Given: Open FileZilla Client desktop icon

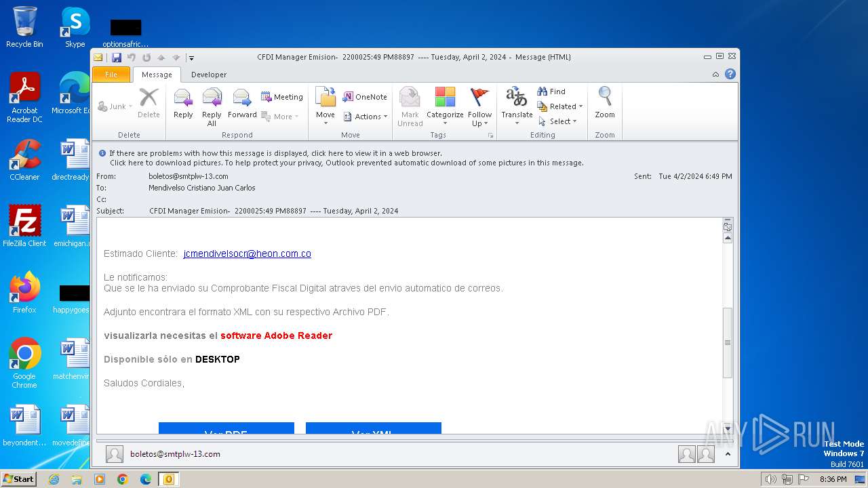Looking at the screenshot, I should coord(24,226).
